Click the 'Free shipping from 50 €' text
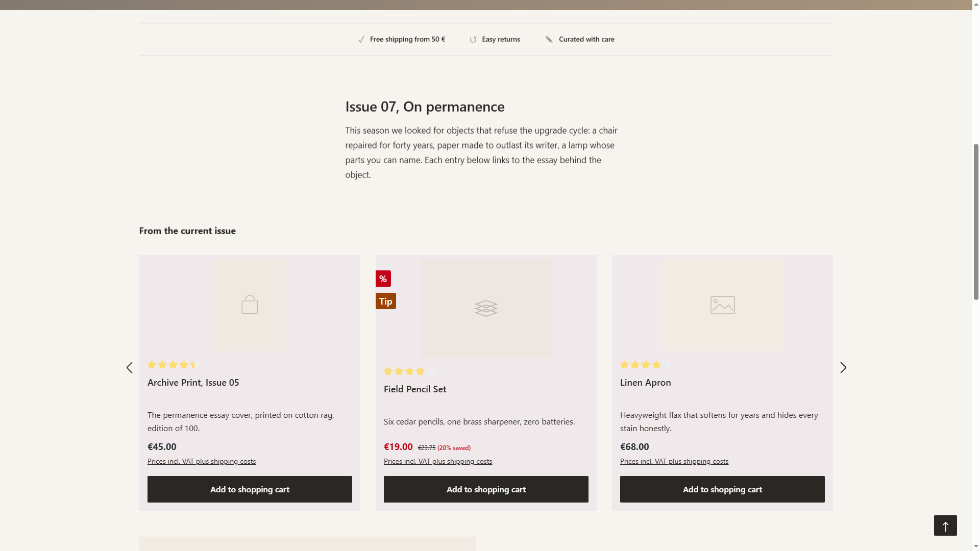The width and height of the screenshot is (980, 551). (407, 39)
